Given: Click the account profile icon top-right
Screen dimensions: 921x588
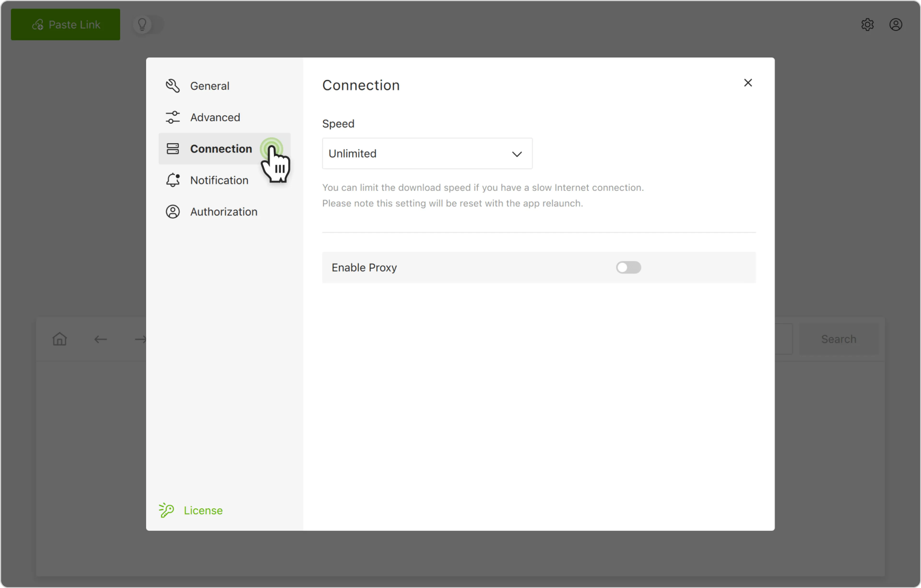Looking at the screenshot, I should [895, 25].
